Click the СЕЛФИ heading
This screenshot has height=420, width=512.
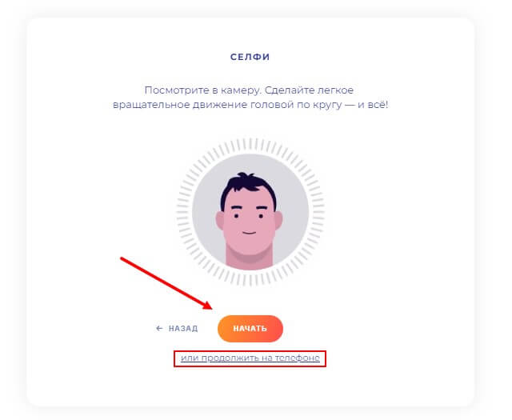[250, 58]
